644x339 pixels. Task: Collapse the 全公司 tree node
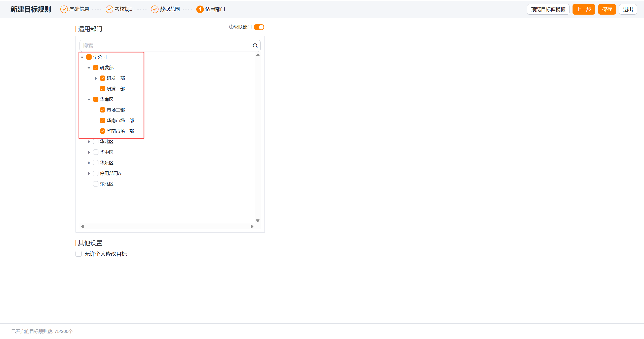click(x=82, y=57)
